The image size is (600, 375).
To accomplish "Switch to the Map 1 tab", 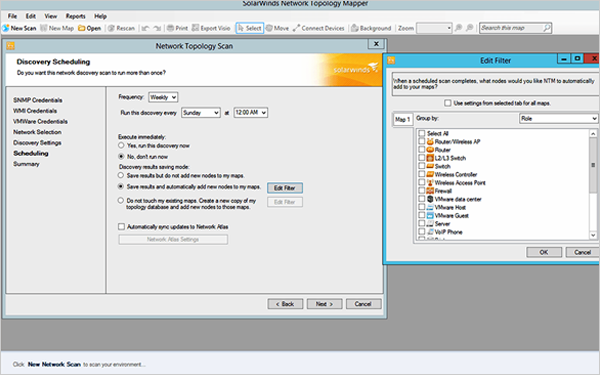I will [x=403, y=119].
